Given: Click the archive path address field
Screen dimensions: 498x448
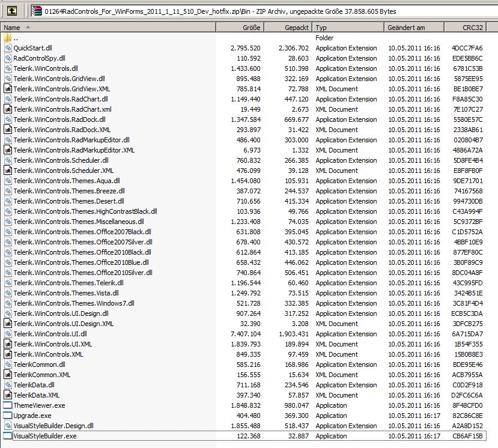Looking at the screenshot, I should pyautogui.click(x=264, y=11).
